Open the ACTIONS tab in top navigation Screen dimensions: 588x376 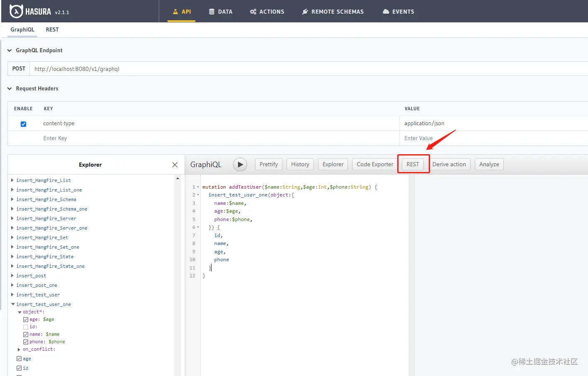(x=267, y=12)
